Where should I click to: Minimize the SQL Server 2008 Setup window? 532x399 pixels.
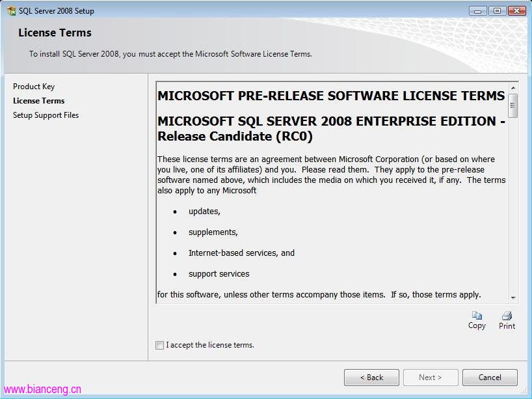(x=478, y=11)
